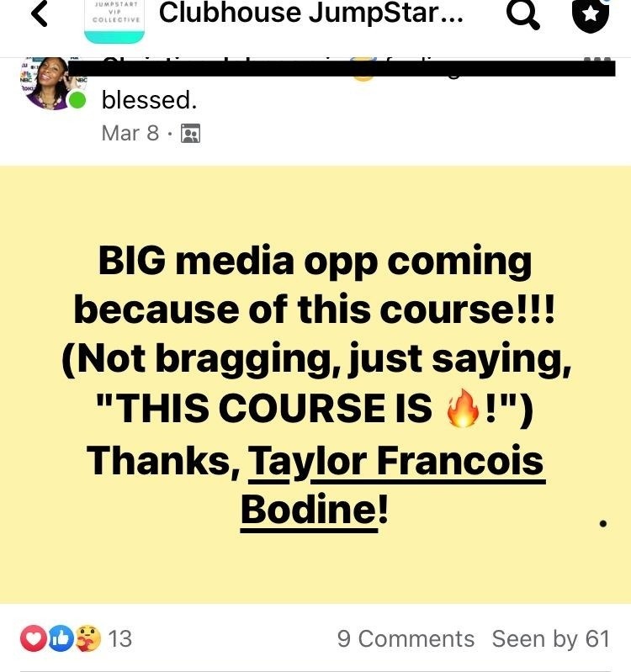This screenshot has height=672, width=631.
Task: Show who reacted via the 13 count
Action: tap(120, 639)
